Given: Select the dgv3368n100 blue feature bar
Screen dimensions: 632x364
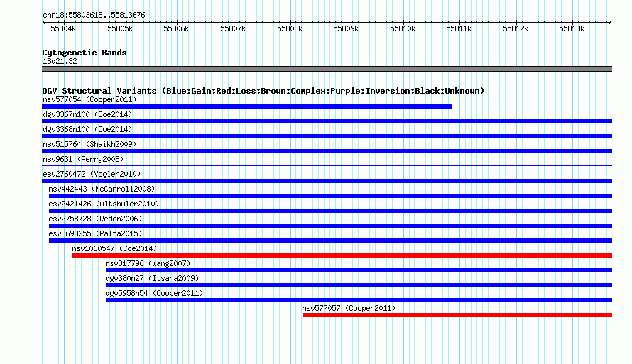Looking at the screenshot, I should (x=327, y=136).
